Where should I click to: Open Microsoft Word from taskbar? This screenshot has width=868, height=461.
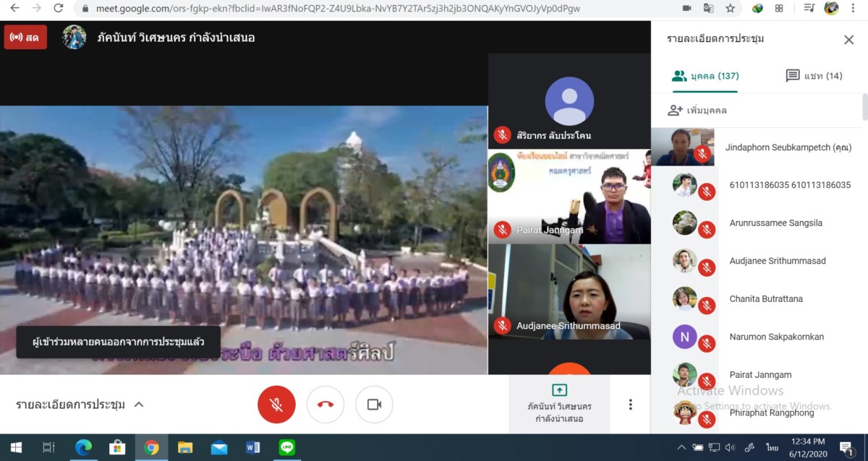[x=253, y=447]
